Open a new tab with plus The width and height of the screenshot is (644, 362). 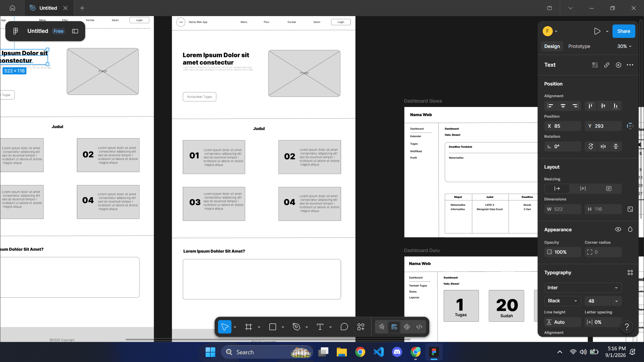click(x=82, y=8)
